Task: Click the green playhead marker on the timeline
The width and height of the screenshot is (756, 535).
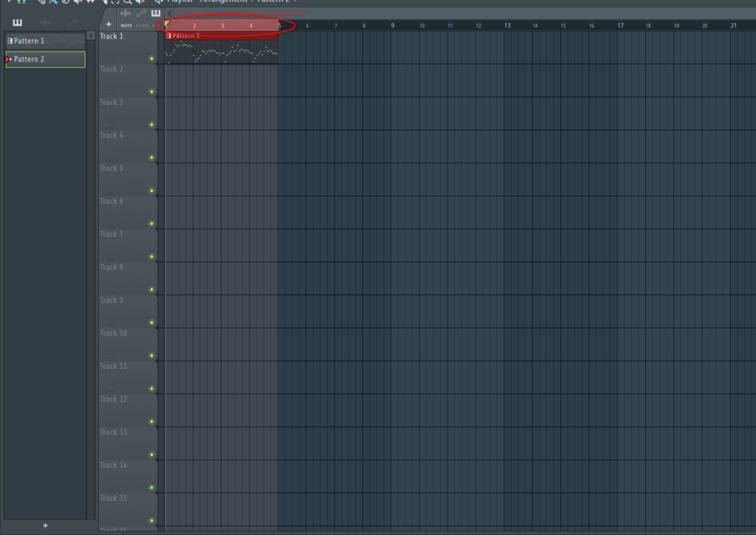Action: (167, 23)
